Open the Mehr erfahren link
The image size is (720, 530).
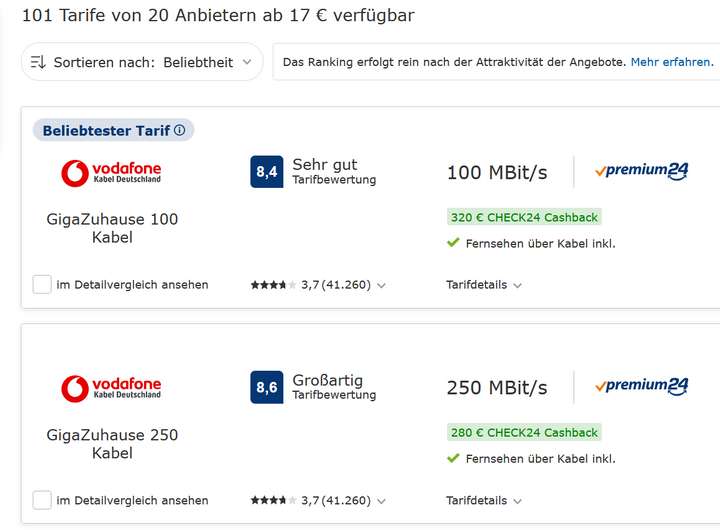pos(672,62)
